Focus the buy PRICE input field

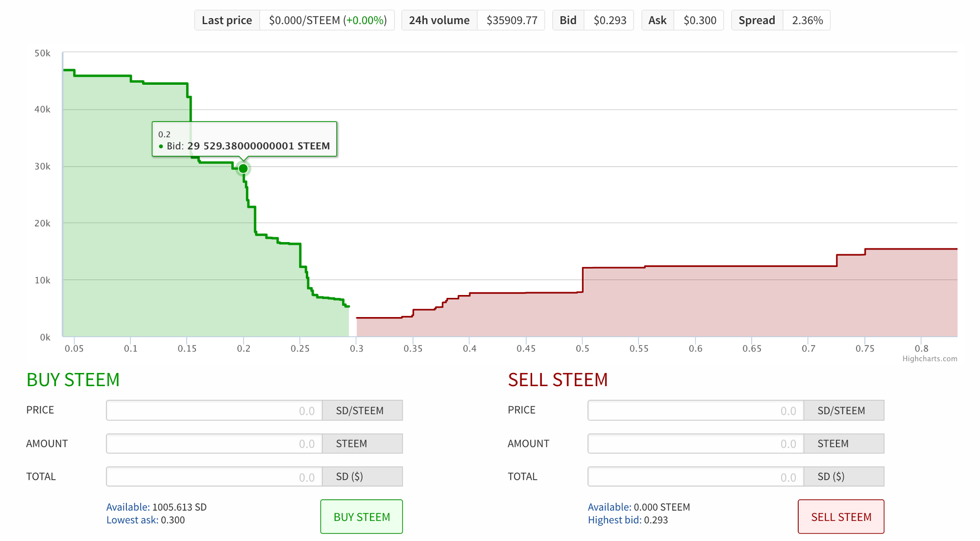[x=214, y=410]
